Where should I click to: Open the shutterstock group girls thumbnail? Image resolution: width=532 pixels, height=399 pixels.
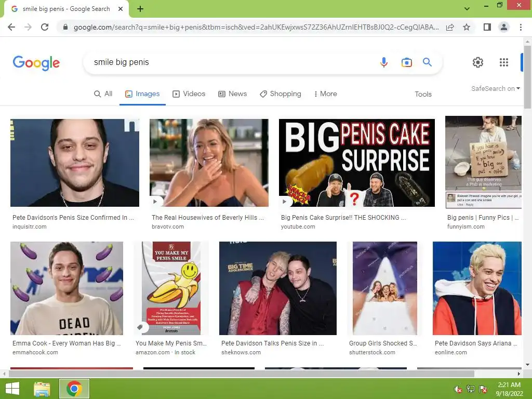385,288
